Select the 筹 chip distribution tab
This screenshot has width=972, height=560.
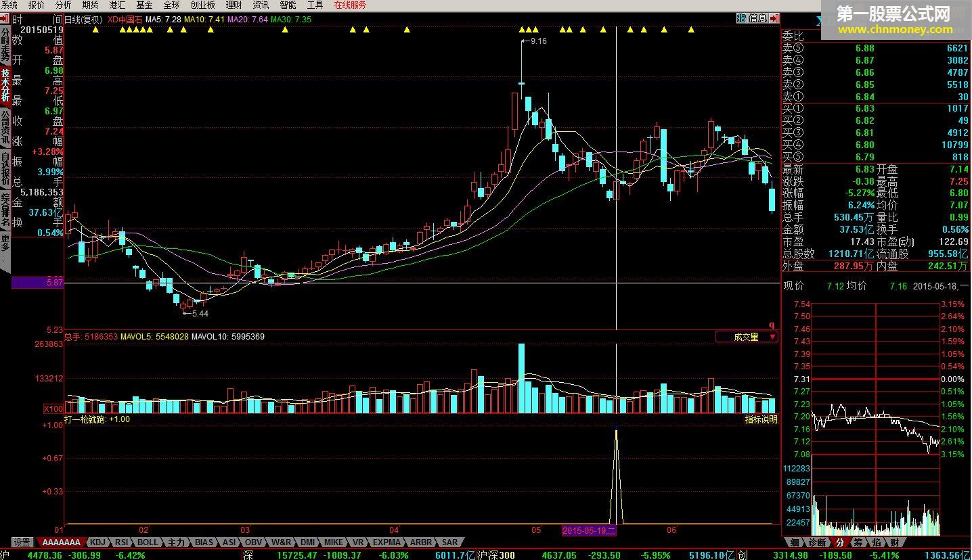click(858, 542)
